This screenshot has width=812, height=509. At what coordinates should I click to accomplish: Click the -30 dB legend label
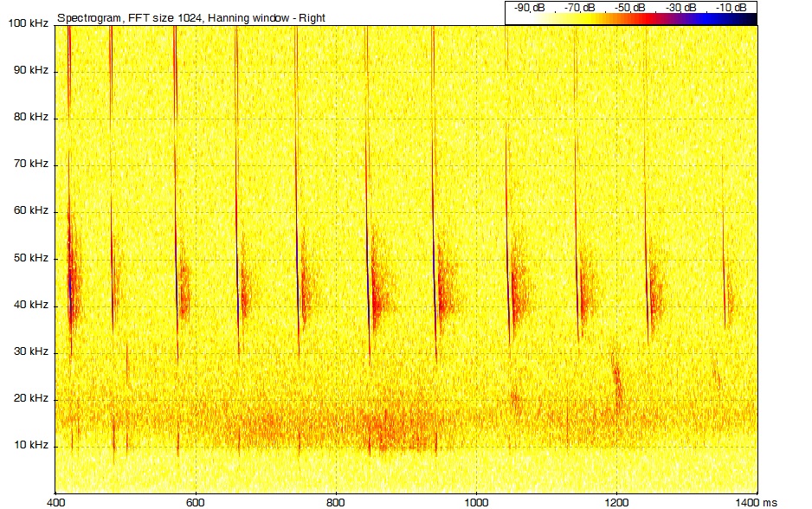point(680,8)
